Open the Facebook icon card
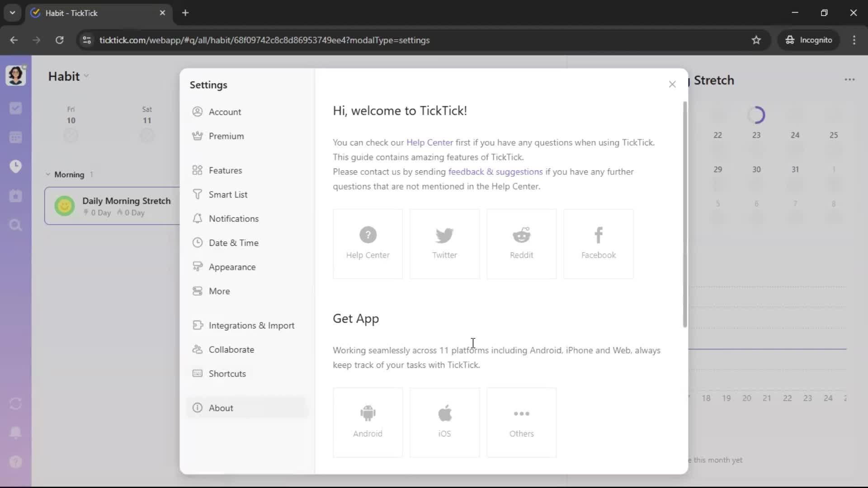 pyautogui.click(x=598, y=244)
